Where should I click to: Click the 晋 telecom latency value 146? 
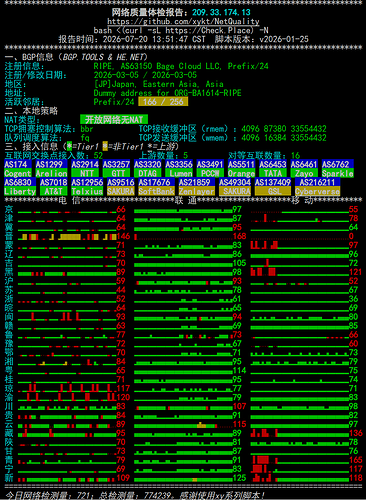123,236
